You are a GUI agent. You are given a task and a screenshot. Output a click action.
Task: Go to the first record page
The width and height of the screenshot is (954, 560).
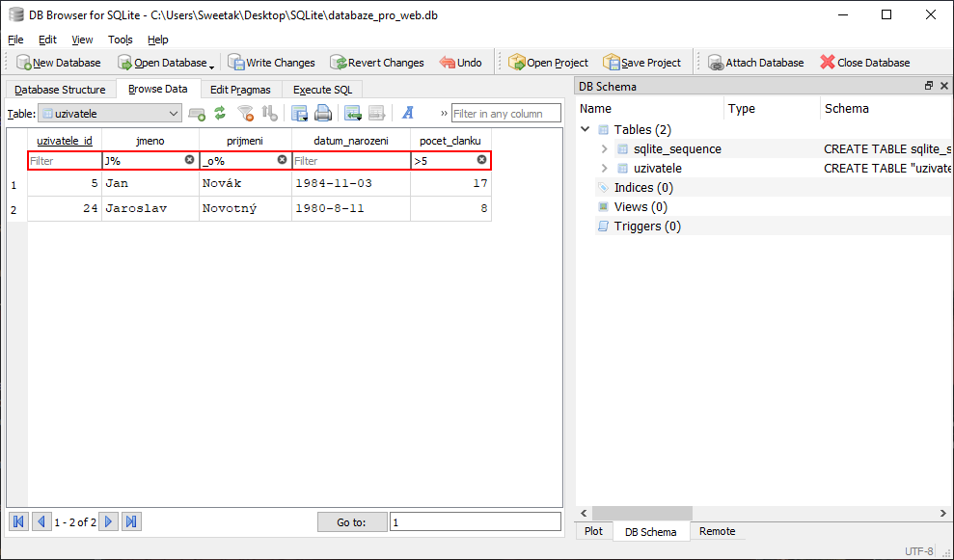click(19, 521)
